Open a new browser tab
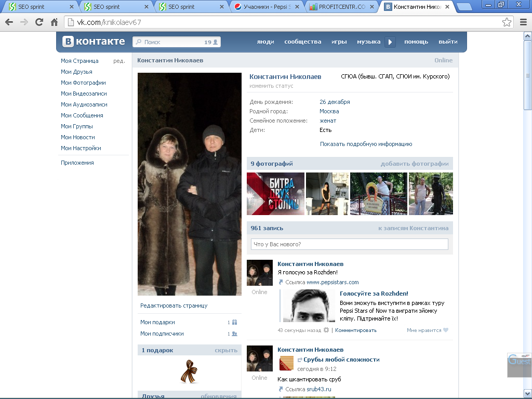 click(464, 7)
